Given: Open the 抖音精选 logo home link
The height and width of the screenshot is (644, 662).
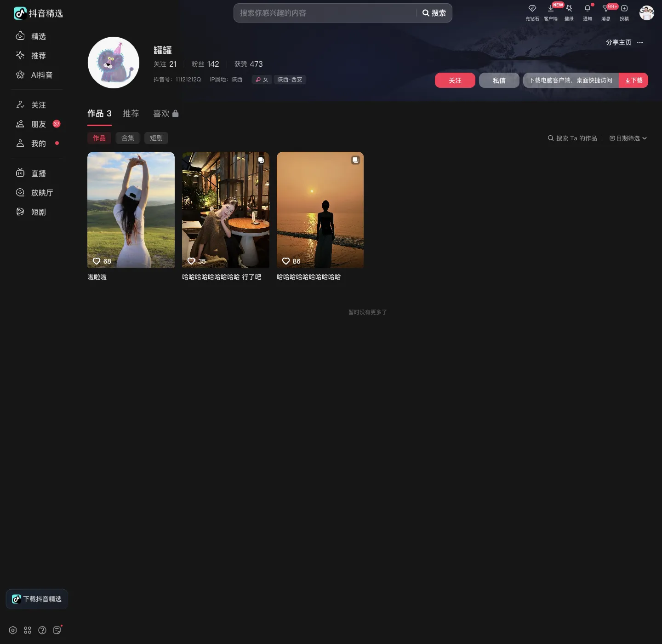Looking at the screenshot, I should [38, 13].
